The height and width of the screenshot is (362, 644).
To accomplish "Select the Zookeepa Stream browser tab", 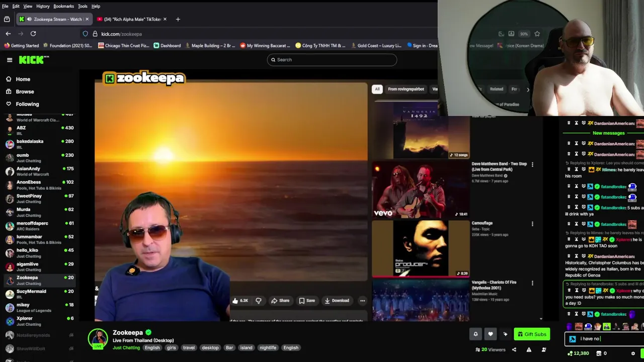I will tap(54, 19).
